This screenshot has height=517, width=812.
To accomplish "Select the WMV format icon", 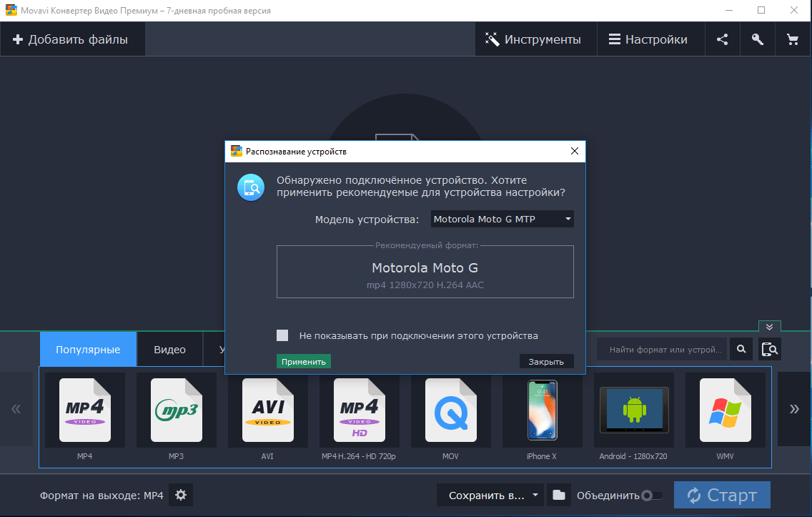I will [x=725, y=410].
